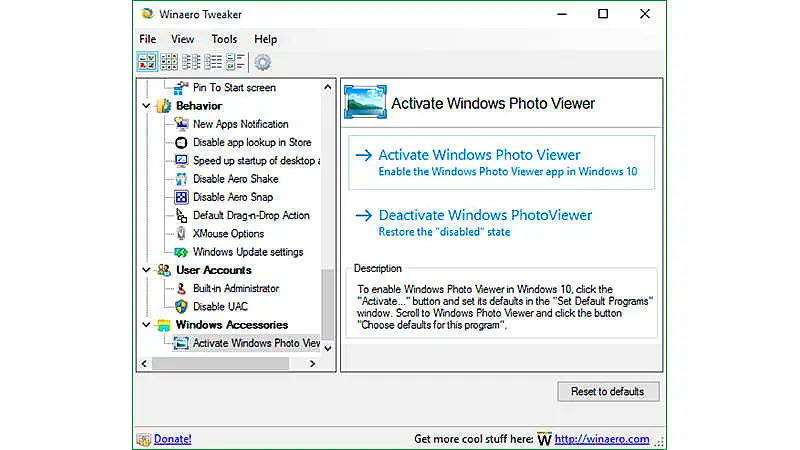The image size is (800, 450).
Task: Click the Speed up startup monitor icon
Action: pyautogui.click(x=181, y=161)
